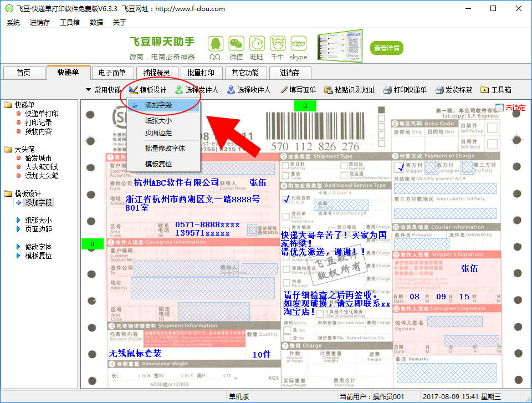The width and height of the screenshot is (532, 403).
Task: Select the shipper signature field 张伍
Action: pyautogui.click(x=469, y=268)
